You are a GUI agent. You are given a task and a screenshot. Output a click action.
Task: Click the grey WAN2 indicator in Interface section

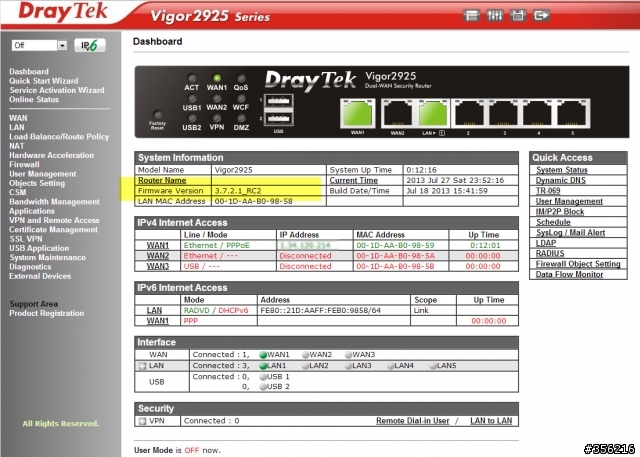point(306,355)
